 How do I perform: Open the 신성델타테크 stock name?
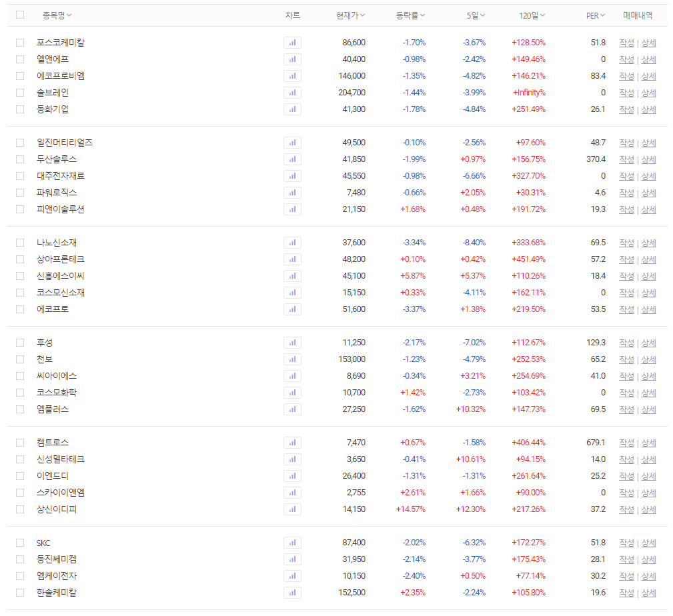pos(61,459)
